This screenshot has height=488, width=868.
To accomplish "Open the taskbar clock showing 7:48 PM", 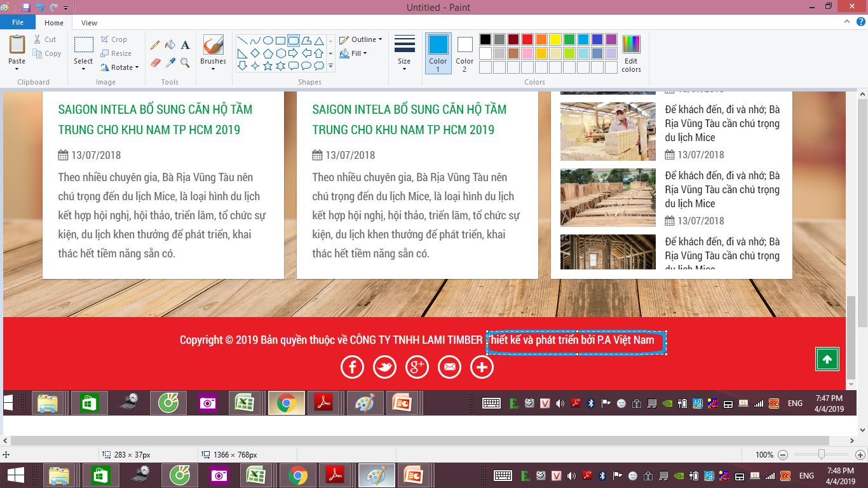I will click(840, 476).
